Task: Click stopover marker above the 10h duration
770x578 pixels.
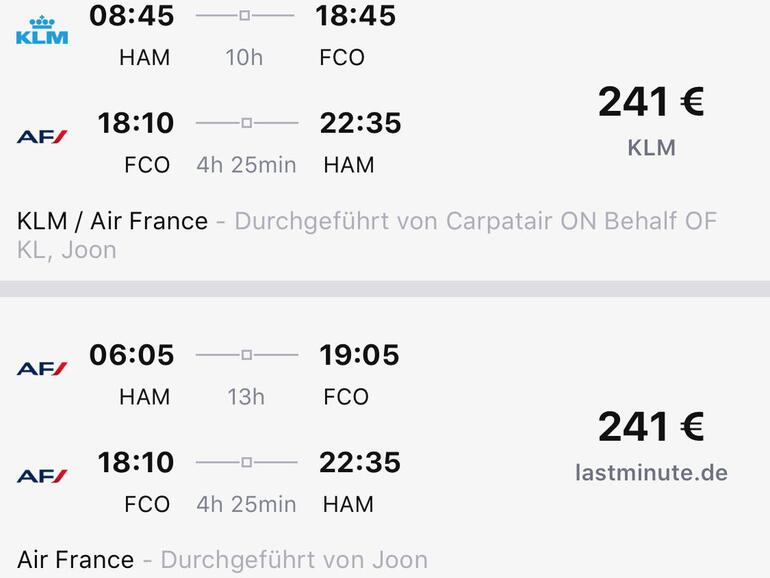Action: pos(245,16)
